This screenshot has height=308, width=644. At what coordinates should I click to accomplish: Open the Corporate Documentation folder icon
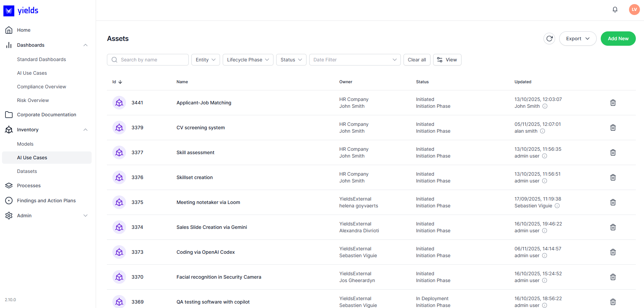[x=9, y=114]
